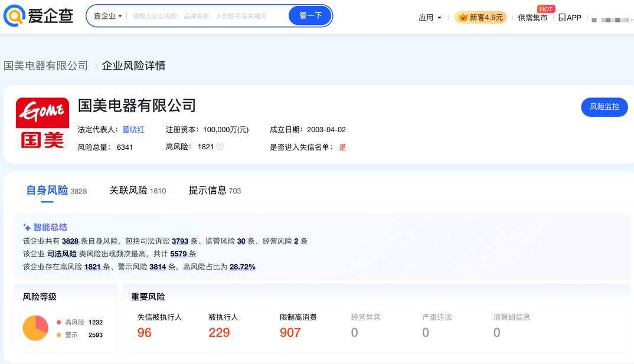The height and width of the screenshot is (364, 634).
Task: Click the help icon next to 高风险 1821
Action: click(220, 146)
